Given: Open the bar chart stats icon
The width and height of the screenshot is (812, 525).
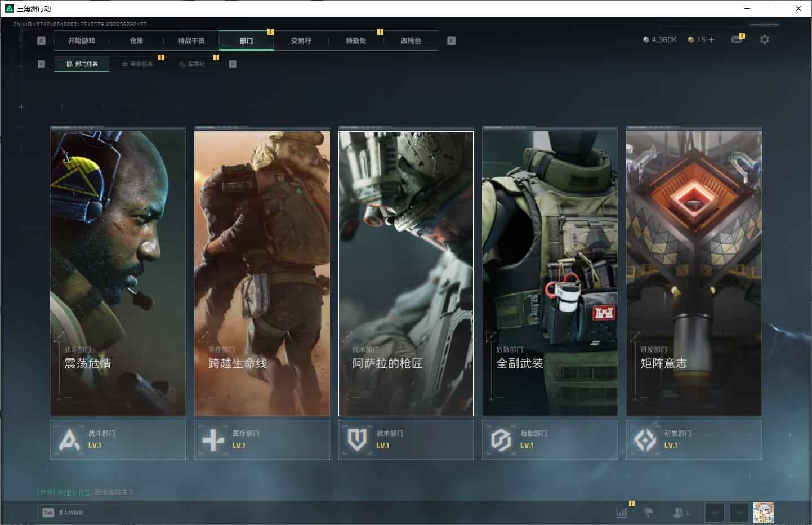Looking at the screenshot, I should (622, 513).
